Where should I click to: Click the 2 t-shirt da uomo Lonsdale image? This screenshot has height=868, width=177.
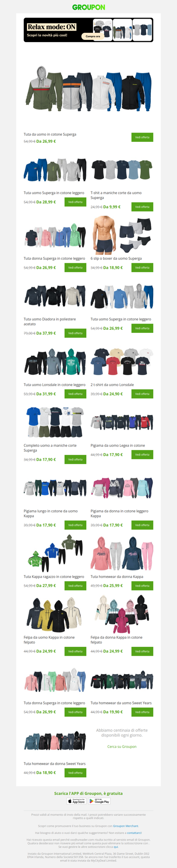(x=122, y=362)
